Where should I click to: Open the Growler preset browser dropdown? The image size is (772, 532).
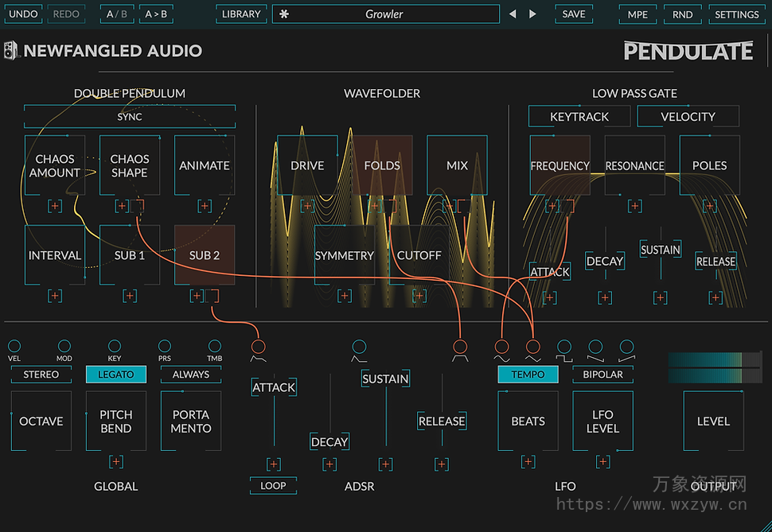point(385,14)
